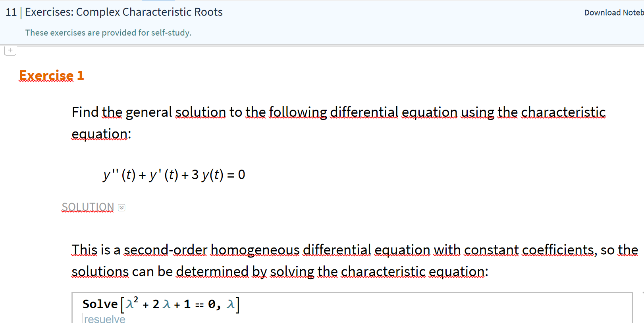This screenshot has height=323, width=644.
Task: Click the y''(t) term of the equation
Action: point(119,175)
